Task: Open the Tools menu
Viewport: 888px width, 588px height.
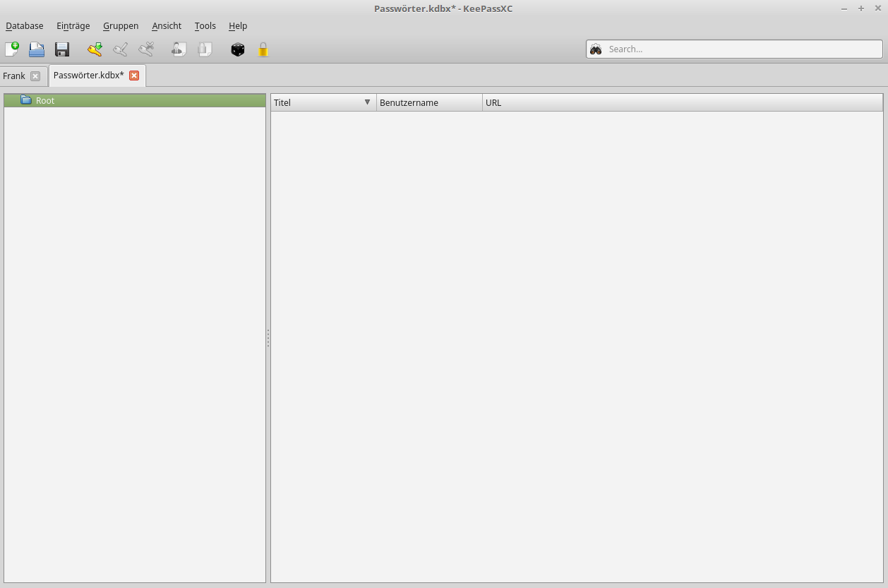Action: tap(205, 26)
